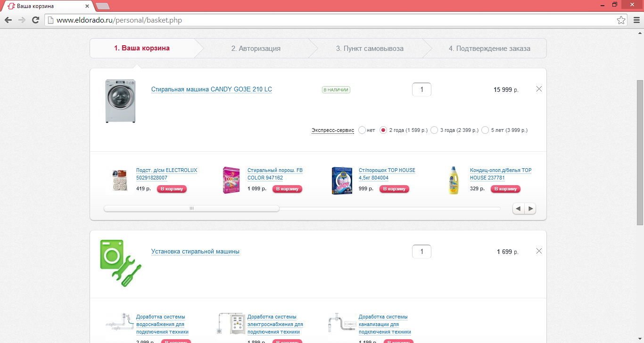Go to step 4. Подтверждение заказа
Image resolution: width=644 pixels, height=343 pixels.
tap(489, 48)
